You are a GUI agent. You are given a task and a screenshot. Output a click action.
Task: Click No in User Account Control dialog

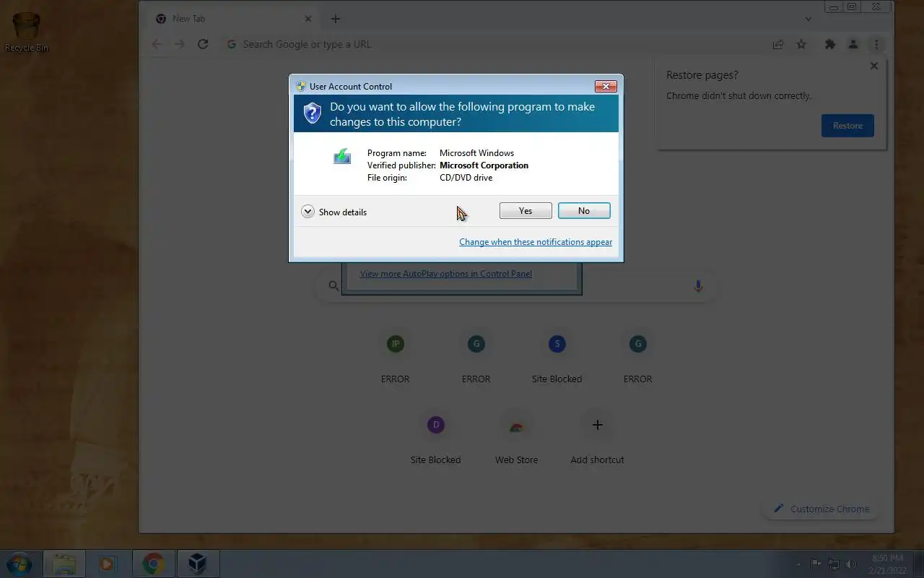pyautogui.click(x=584, y=211)
